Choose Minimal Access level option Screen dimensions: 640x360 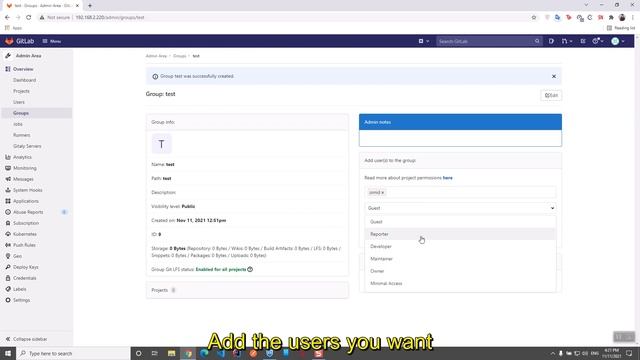pyautogui.click(x=460, y=283)
